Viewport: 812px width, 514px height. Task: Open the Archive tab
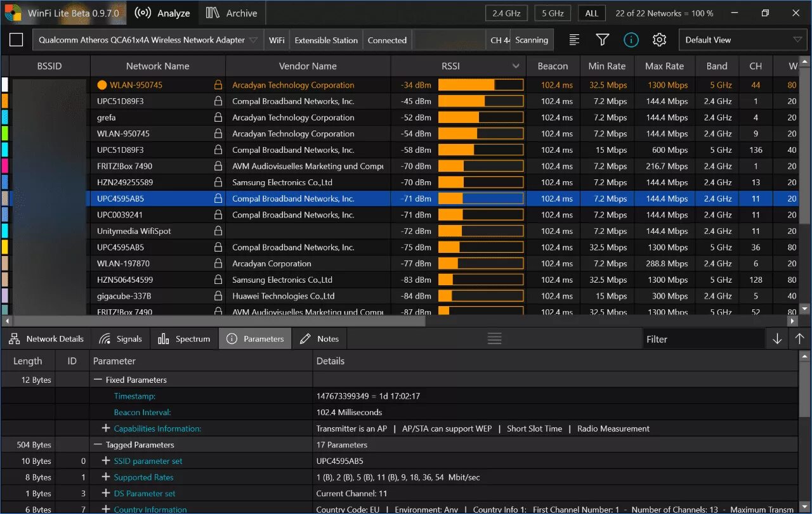232,13
